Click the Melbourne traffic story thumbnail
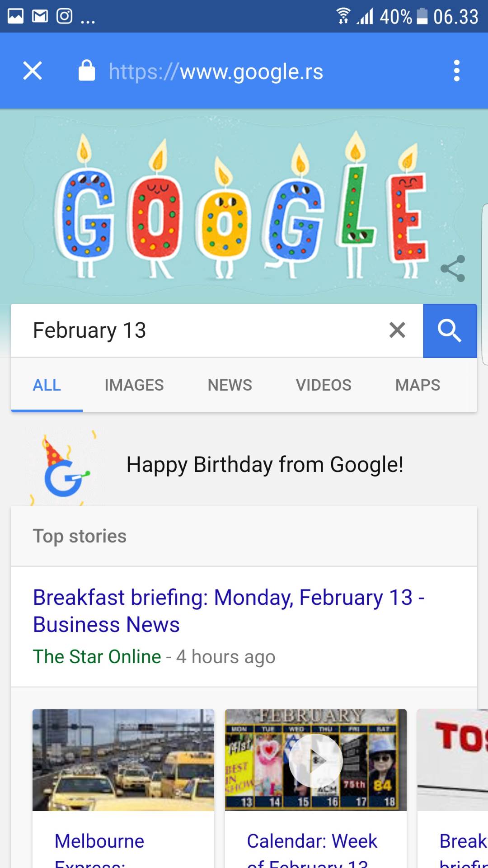The width and height of the screenshot is (488, 868). [x=123, y=760]
